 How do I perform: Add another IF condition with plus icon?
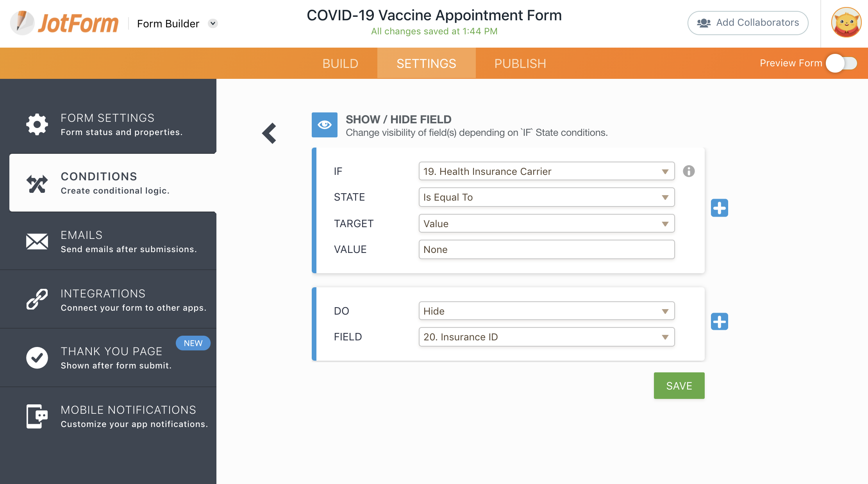[x=719, y=208]
